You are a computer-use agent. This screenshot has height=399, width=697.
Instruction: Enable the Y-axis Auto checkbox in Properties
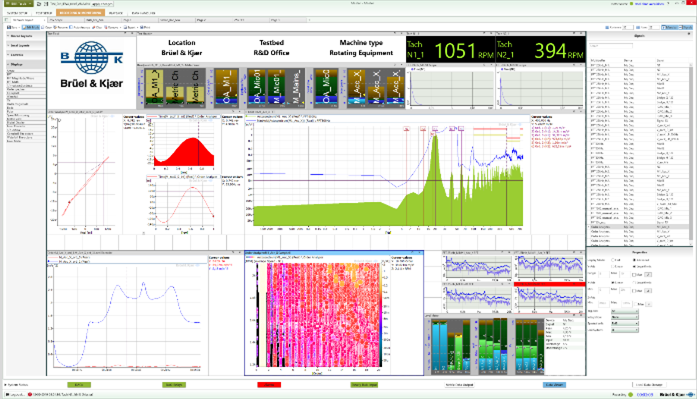[x=634, y=291]
